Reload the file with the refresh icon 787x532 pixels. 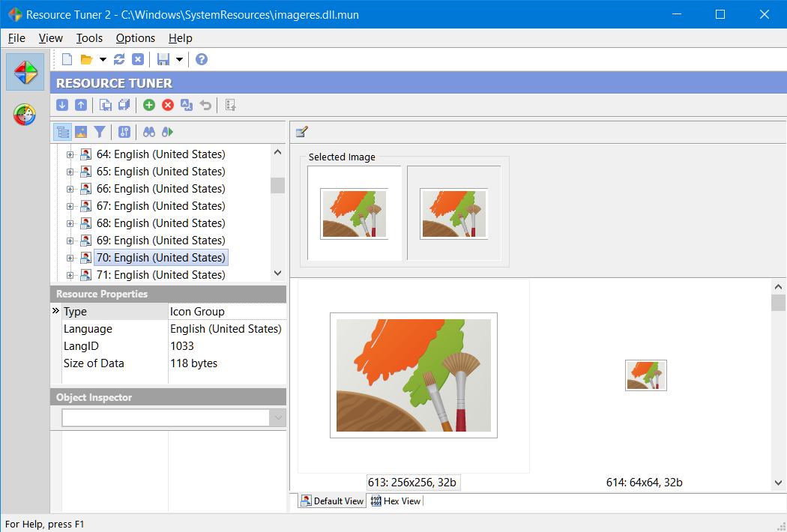119,59
